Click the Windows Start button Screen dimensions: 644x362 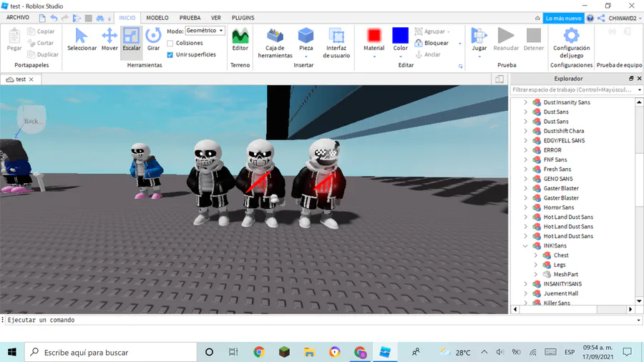12,352
